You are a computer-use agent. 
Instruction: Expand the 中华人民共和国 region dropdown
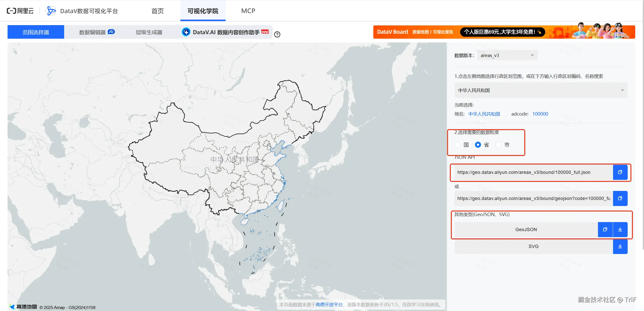point(541,90)
